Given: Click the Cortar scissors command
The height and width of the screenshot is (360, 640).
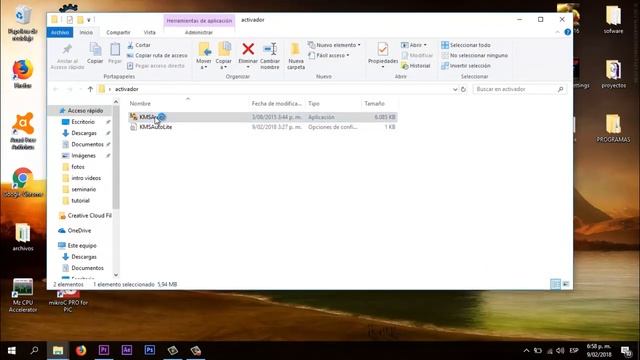Looking at the screenshot, I should click(x=139, y=45).
